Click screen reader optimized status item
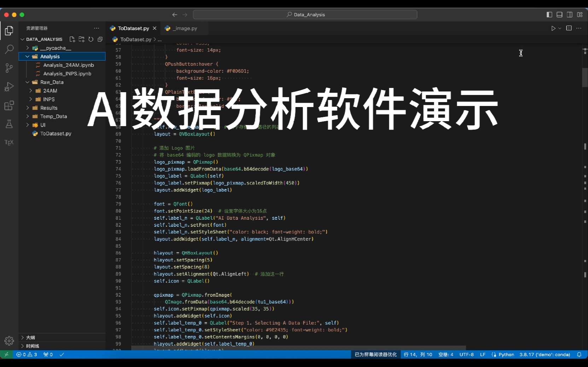 pos(376,355)
